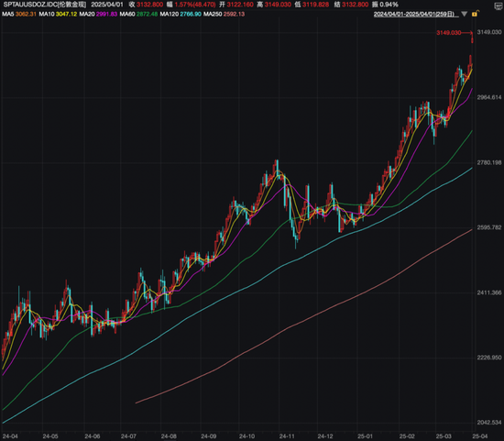Click the 2780.198 price axis label
Image resolution: width=504 pixels, height=441 pixels.
click(x=489, y=162)
